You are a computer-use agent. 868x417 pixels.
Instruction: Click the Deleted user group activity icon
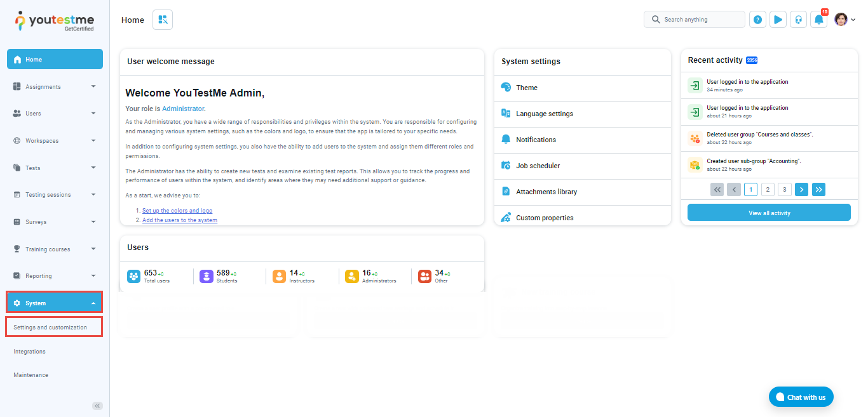(695, 138)
